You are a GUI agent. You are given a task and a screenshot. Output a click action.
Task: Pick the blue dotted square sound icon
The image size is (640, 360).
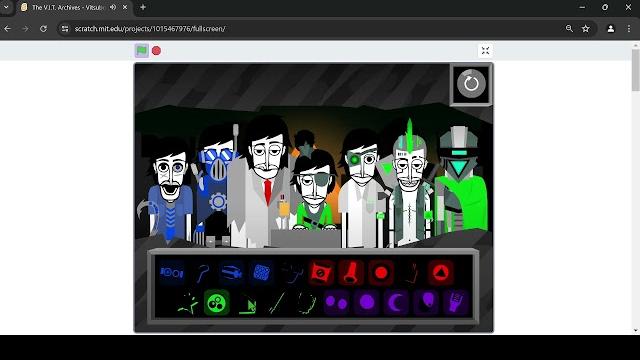pos(262,272)
